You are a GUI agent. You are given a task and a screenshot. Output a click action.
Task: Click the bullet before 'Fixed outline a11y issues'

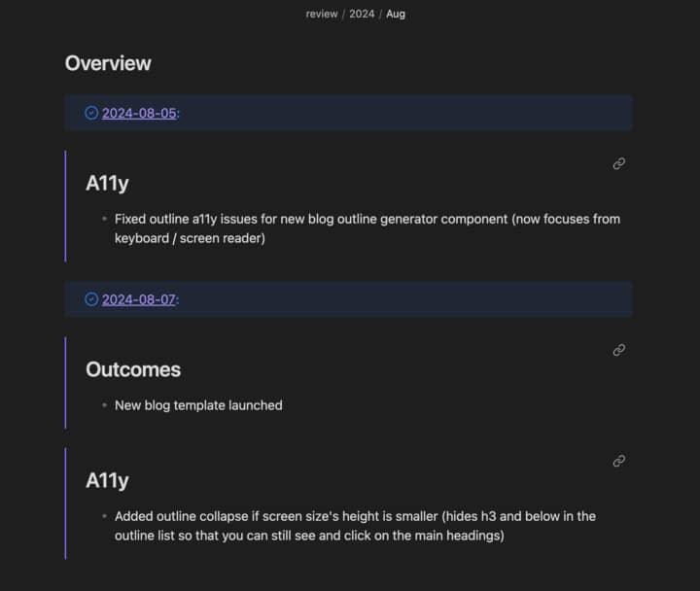(x=104, y=220)
